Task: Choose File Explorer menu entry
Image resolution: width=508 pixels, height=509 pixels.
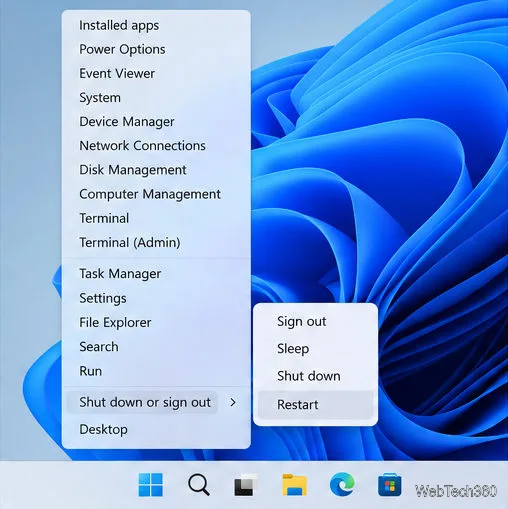Action: tap(156, 322)
